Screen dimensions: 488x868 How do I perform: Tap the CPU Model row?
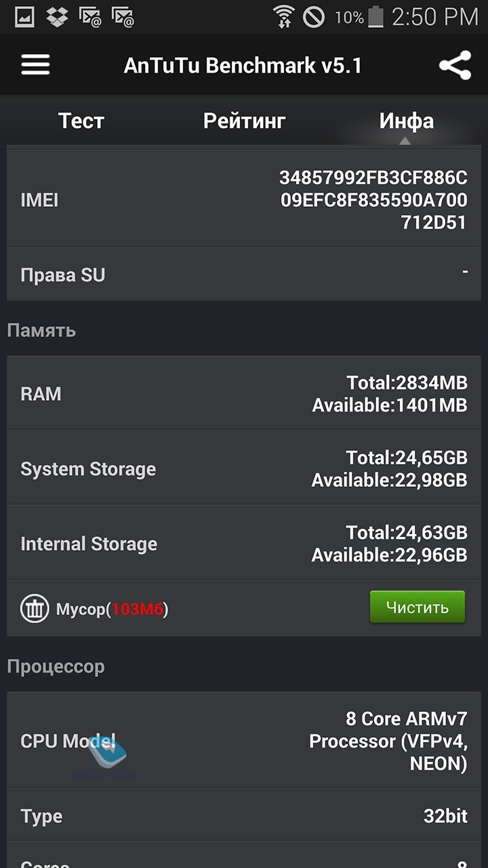[x=244, y=741]
